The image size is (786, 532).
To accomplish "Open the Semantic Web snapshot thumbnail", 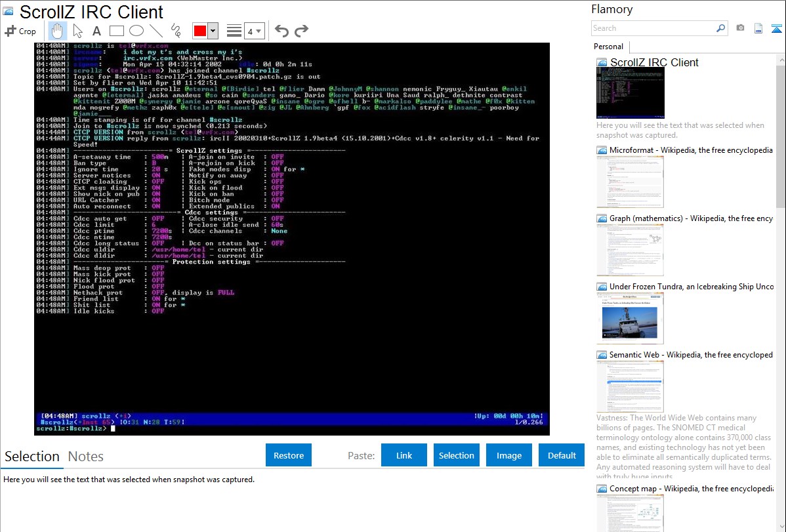I will tap(630, 386).
